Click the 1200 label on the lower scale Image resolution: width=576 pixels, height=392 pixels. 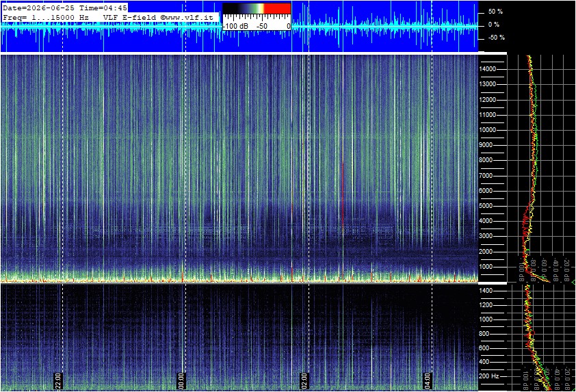tap(486, 305)
